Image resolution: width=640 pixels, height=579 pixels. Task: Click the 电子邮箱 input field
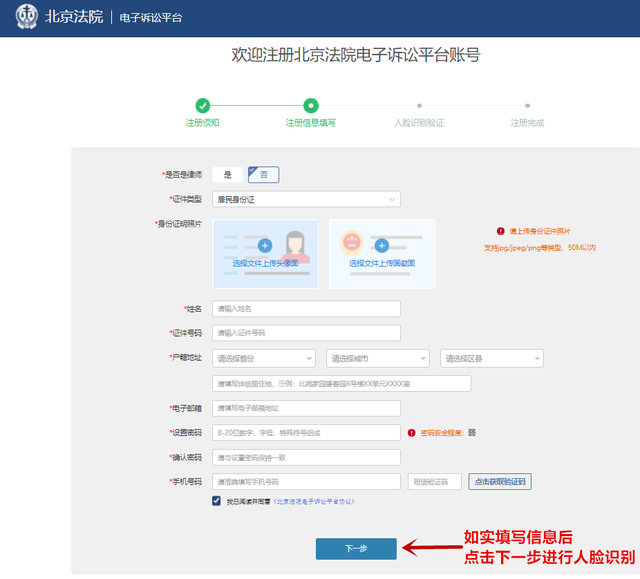[306, 408]
